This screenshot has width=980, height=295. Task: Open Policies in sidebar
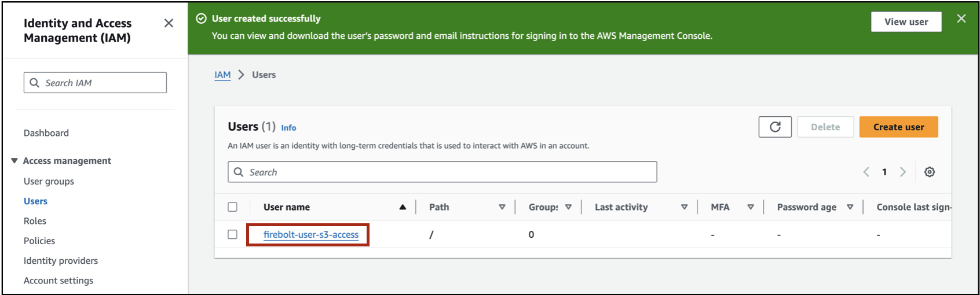point(39,241)
